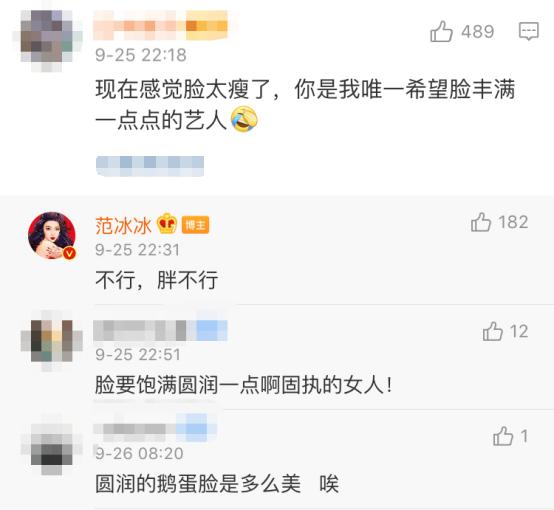Open the top commenter's blurred avatar

[x=48, y=40]
